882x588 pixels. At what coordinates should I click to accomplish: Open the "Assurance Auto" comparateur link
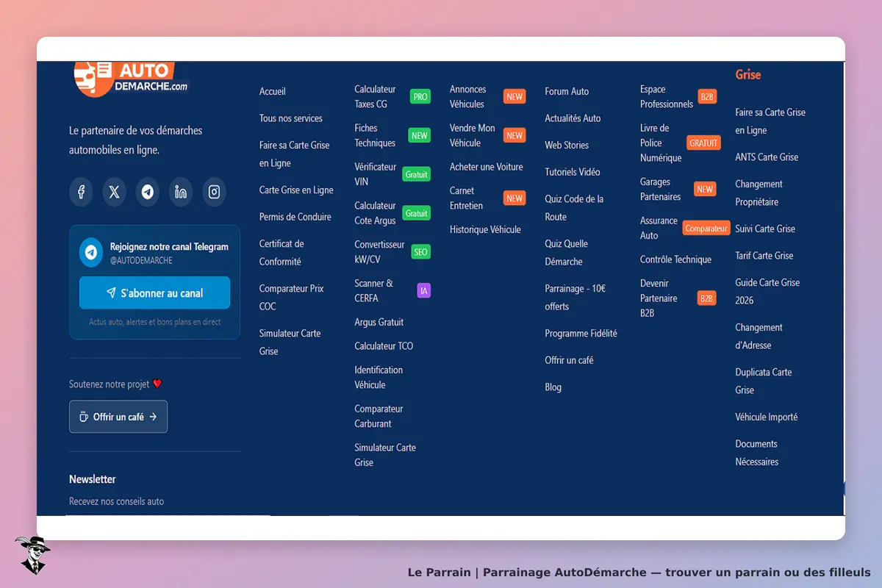pyautogui.click(x=685, y=228)
